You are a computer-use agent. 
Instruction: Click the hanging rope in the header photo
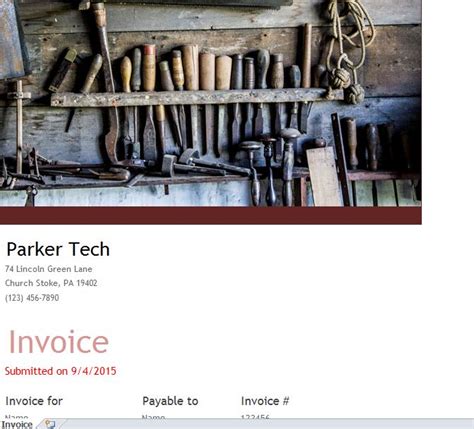tap(348, 50)
